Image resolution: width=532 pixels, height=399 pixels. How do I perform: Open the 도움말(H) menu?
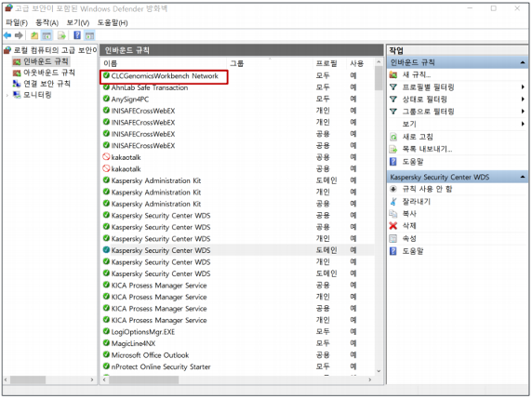(113, 22)
